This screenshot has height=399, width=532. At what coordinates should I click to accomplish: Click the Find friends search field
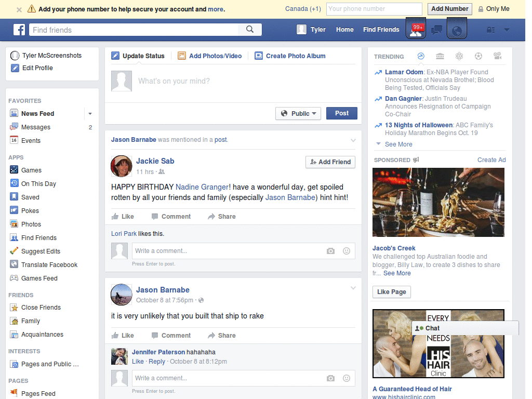coord(134,30)
